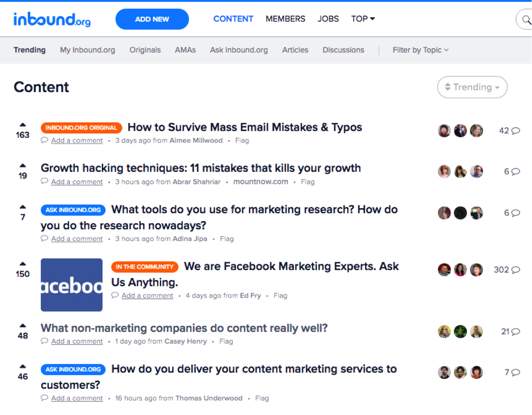Click first avatar on Growth hacking row

[x=444, y=172]
